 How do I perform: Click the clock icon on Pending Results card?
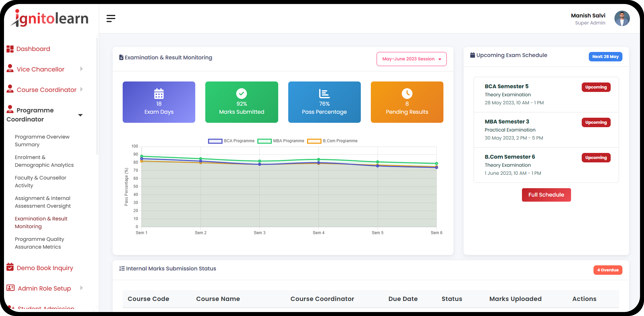point(407,93)
